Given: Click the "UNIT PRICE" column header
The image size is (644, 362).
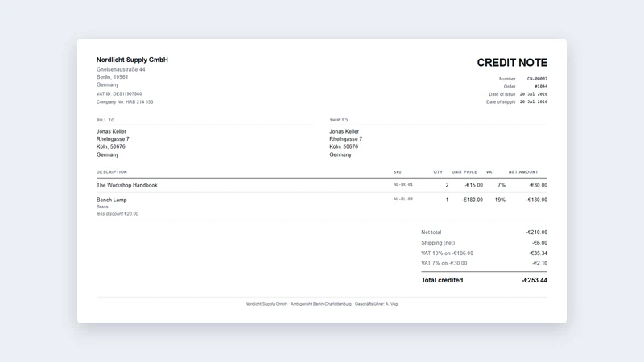Looking at the screenshot, I should tap(464, 172).
